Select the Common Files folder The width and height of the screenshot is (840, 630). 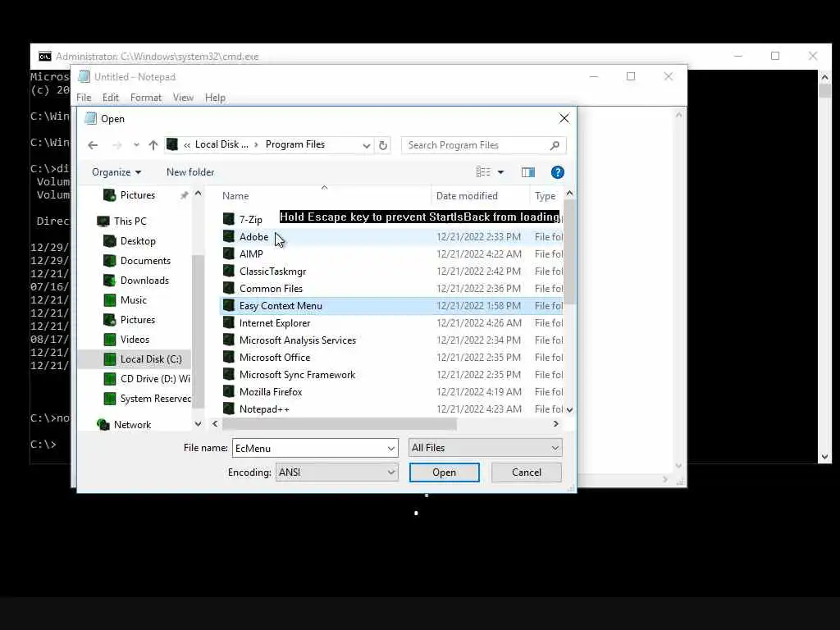271,288
